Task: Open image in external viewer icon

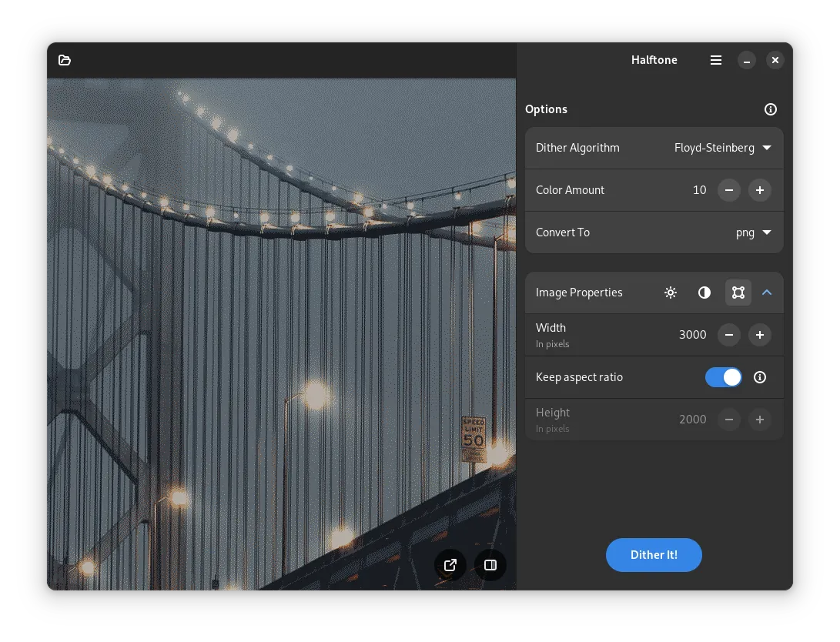Action: (450, 565)
